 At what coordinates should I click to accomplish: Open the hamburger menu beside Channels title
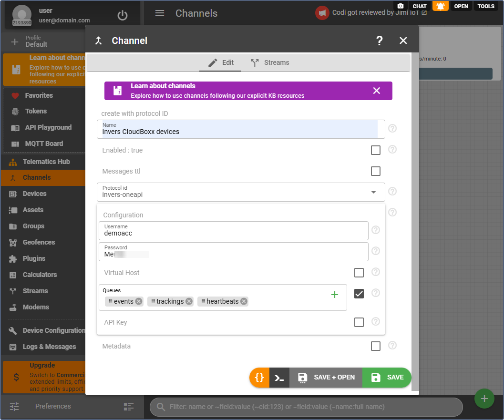pos(160,13)
